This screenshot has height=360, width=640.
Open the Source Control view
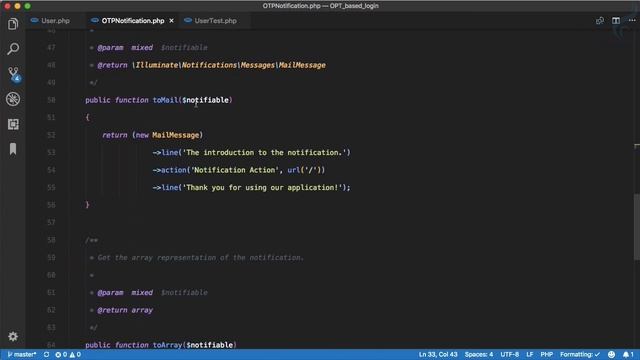pos(13,74)
